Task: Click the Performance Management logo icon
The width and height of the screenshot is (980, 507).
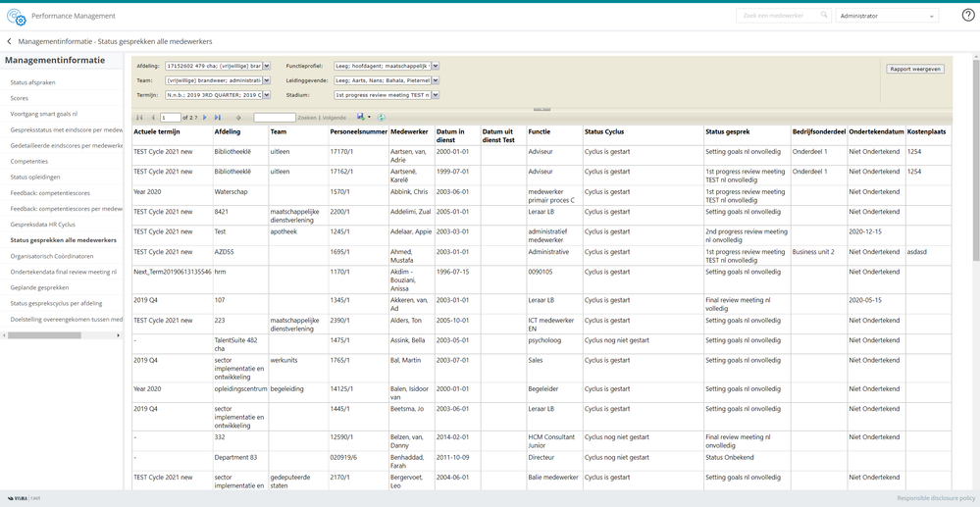Action: click(16, 16)
